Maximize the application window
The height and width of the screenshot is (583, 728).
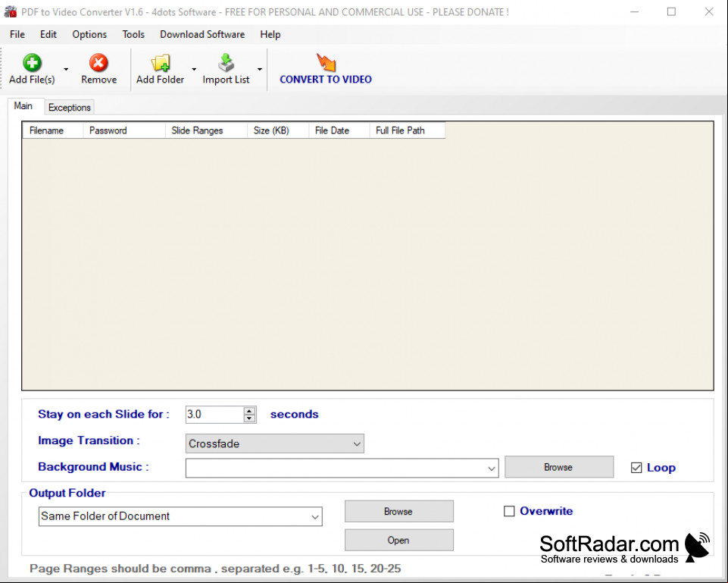(671, 11)
